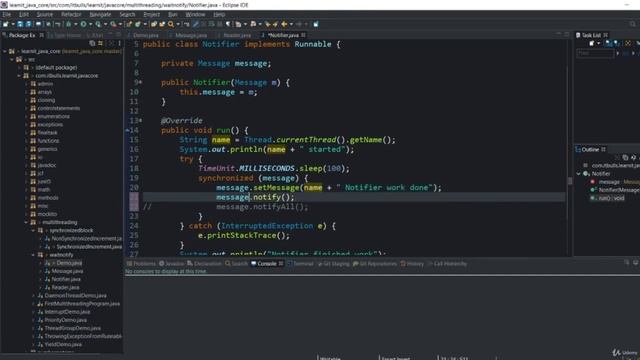Toggle Link with Editor in Package Explorer
This screenshot has width=640, height=360.
[x=100, y=43]
